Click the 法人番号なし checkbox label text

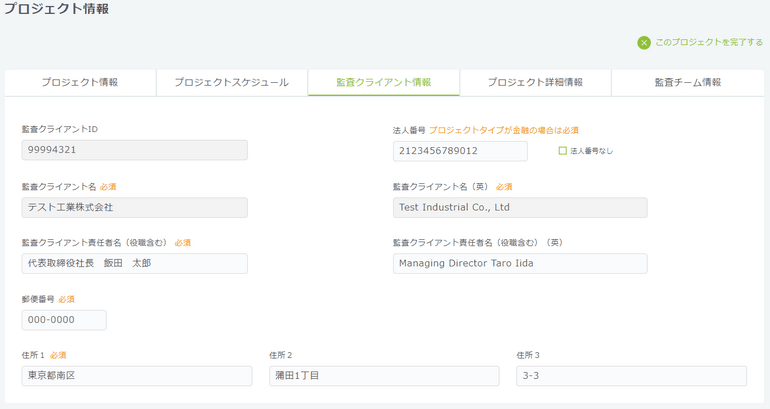click(591, 151)
